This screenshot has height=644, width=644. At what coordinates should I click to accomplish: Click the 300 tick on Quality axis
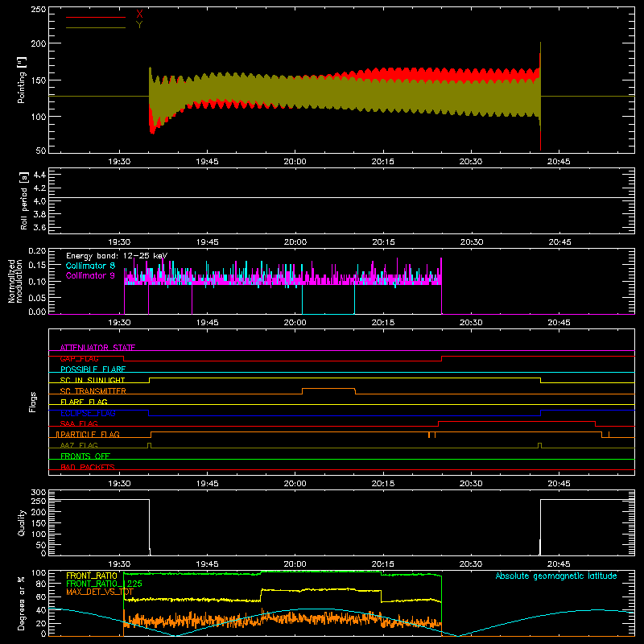tap(39, 493)
